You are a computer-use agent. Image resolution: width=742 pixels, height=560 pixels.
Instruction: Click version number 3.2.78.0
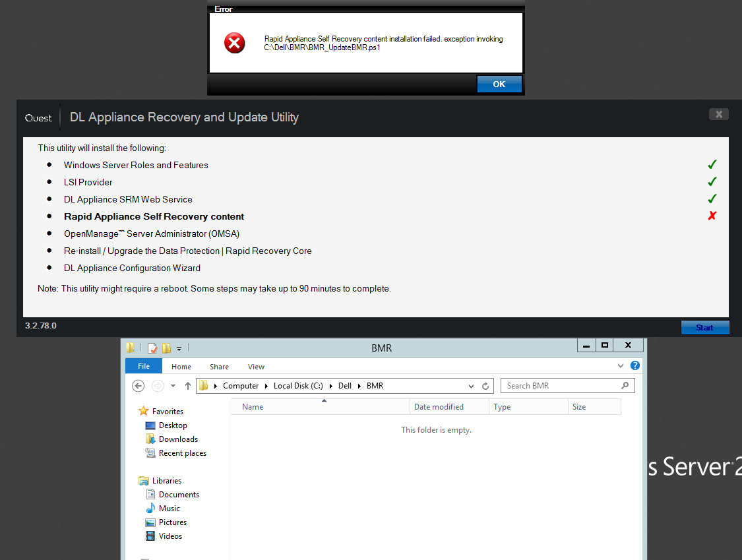(x=41, y=326)
